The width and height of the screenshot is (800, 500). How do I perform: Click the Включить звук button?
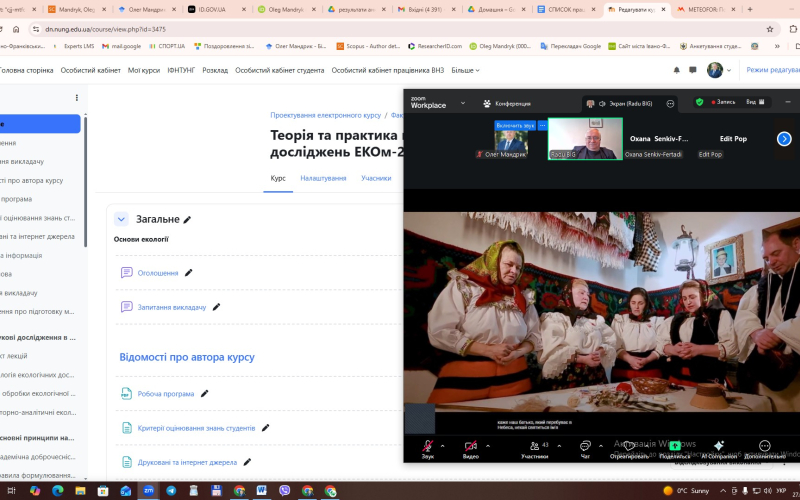pyautogui.click(x=515, y=125)
